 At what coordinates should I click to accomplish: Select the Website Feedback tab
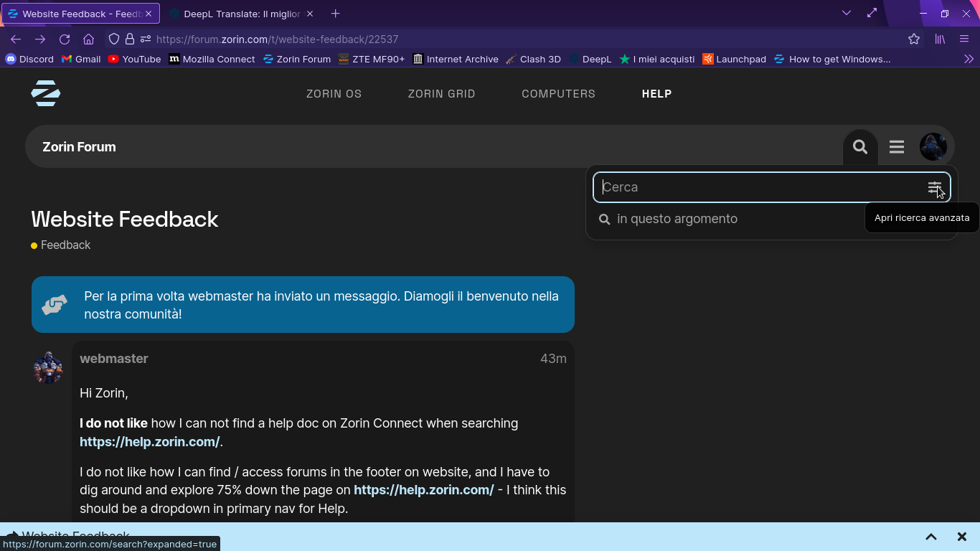80,14
